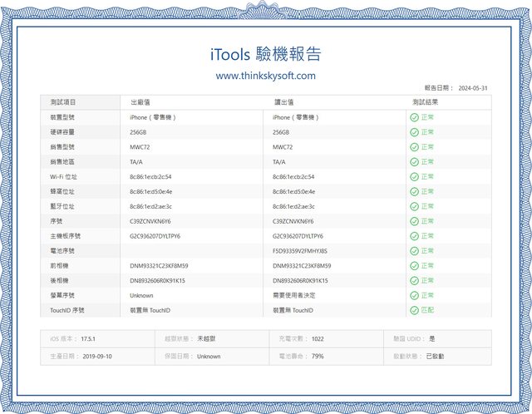Click the green check icon in 電池序號 row

(414, 251)
